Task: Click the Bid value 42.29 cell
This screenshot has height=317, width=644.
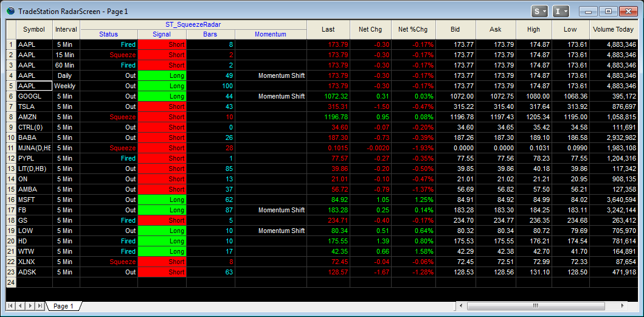Action: click(455, 251)
